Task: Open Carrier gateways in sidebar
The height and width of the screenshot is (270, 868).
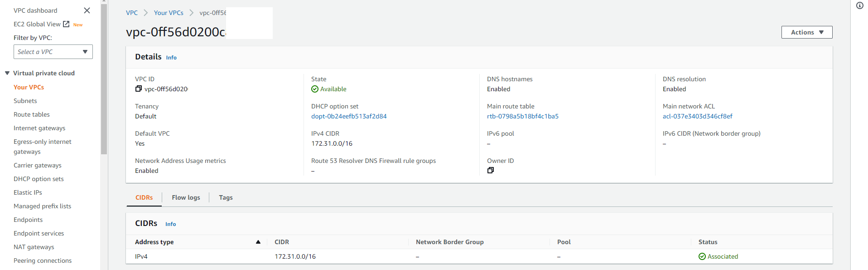Action: [x=38, y=165]
